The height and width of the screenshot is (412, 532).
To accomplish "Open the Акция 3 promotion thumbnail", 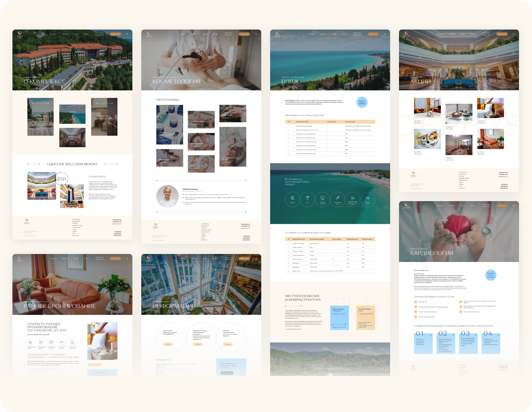I will (x=490, y=108).
